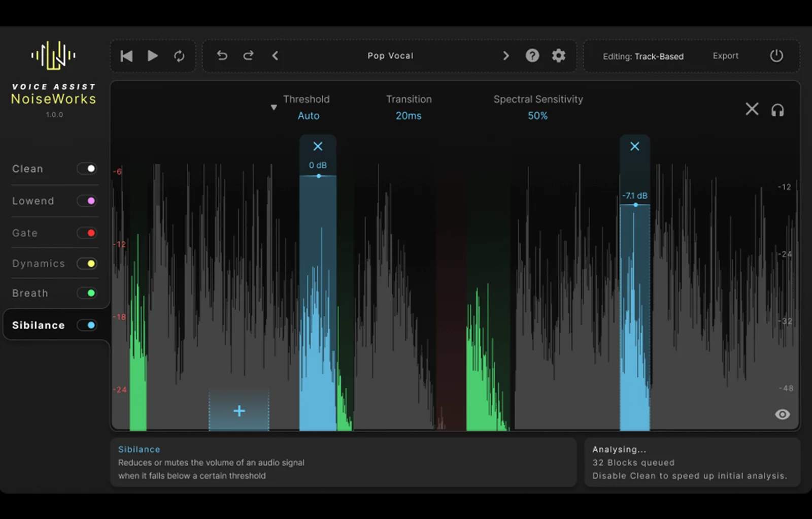Go to previous preset with left chevron

tap(275, 56)
